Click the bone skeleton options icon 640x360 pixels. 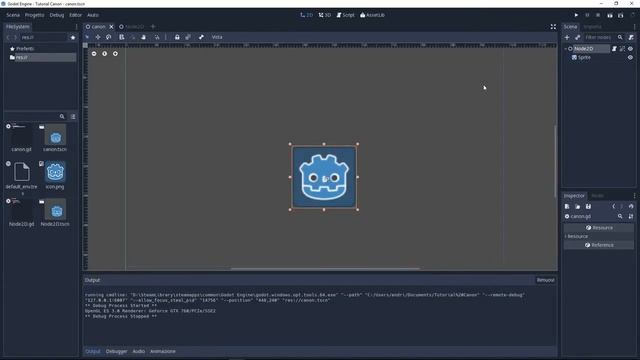click(x=201, y=37)
